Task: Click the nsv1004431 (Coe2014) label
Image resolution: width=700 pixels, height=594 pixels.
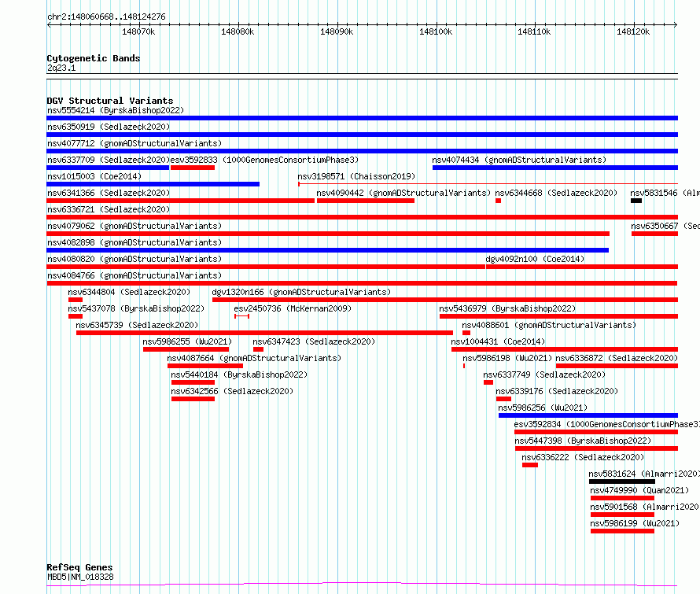Action: [x=498, y=341]
